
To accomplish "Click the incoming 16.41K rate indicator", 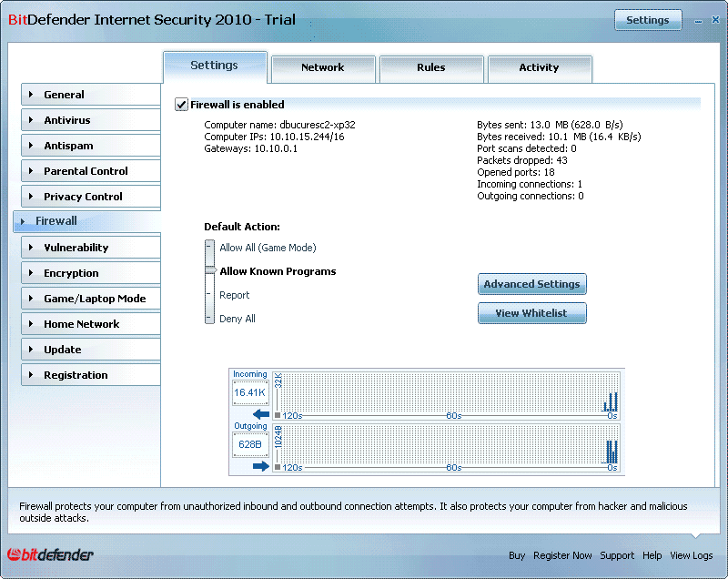I will pos(250,393).
